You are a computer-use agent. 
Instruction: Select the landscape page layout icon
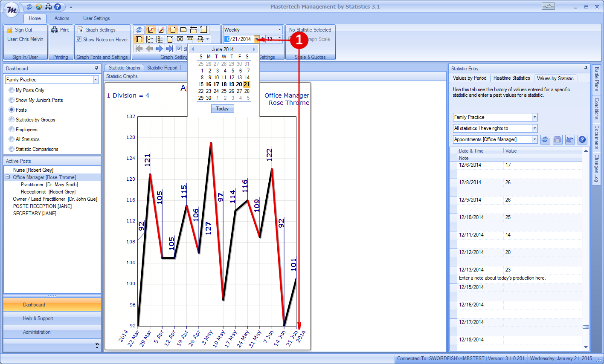183,30
